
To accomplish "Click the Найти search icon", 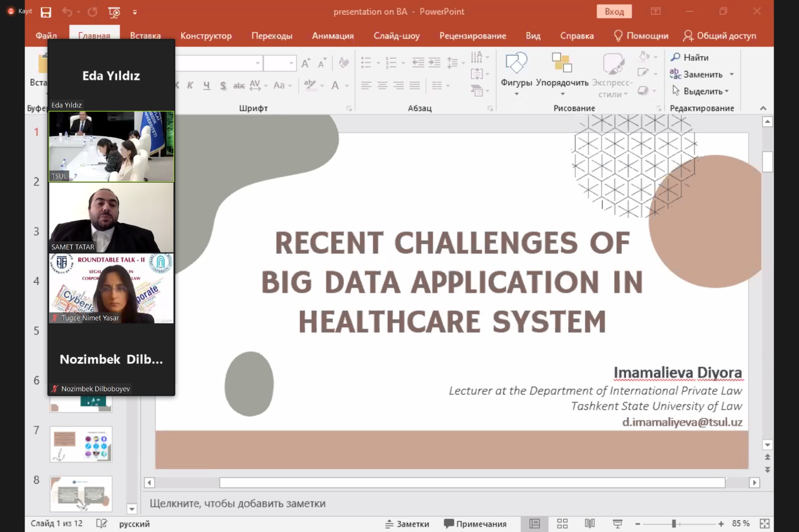I will click(x=676, y=57).
